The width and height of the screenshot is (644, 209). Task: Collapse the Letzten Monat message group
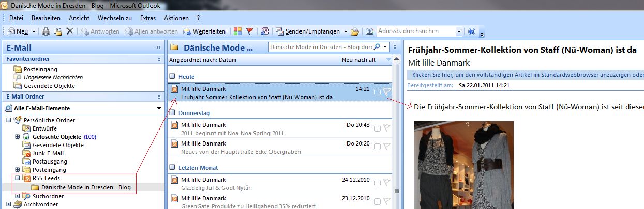point(173,168)
